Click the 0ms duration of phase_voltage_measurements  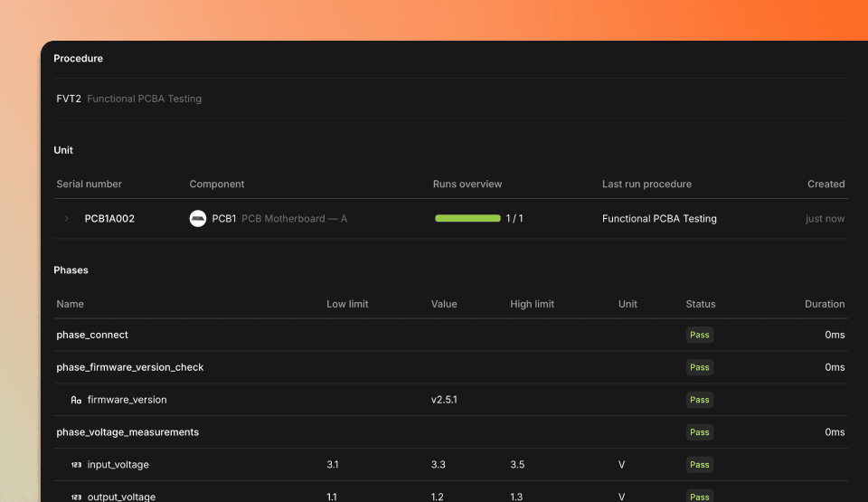tap(835, 431)
